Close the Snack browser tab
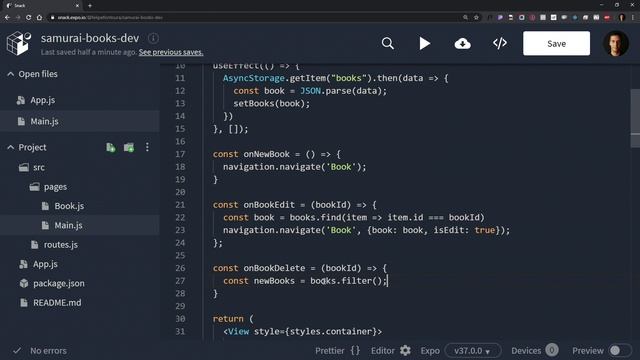Image resolution: width=640 pixels, height=360 pixels. pyautogui.click(x=77, y=6)
